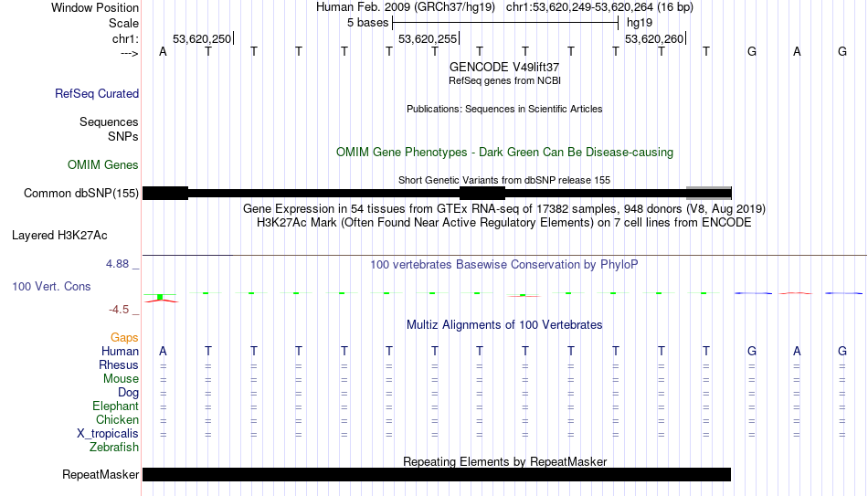
Task: Click the middle thick dbSNP variant block
Action: (x=482, y=194)
